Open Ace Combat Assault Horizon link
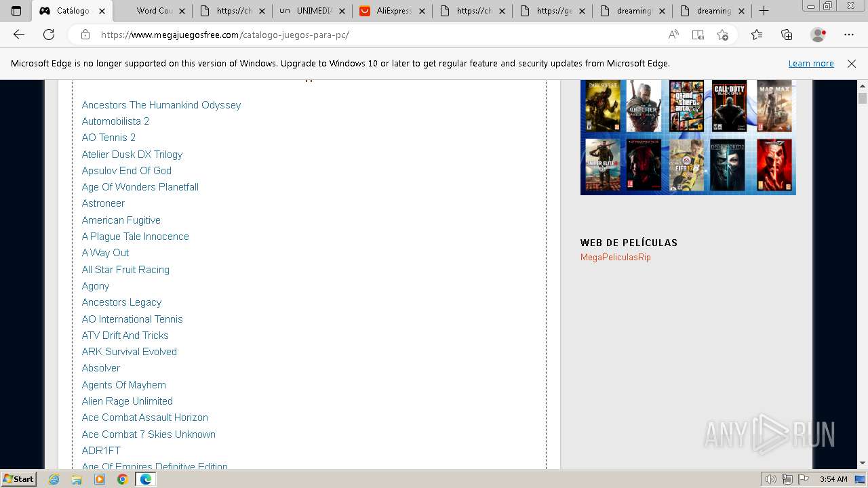Viewport: 868px width, 488px height. click(145, 418)
